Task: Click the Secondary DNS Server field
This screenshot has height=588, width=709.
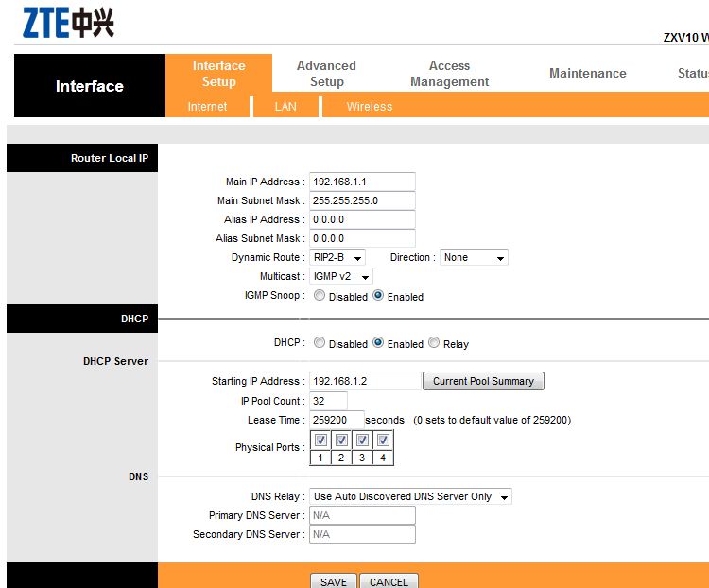Action: coord(362,534)
